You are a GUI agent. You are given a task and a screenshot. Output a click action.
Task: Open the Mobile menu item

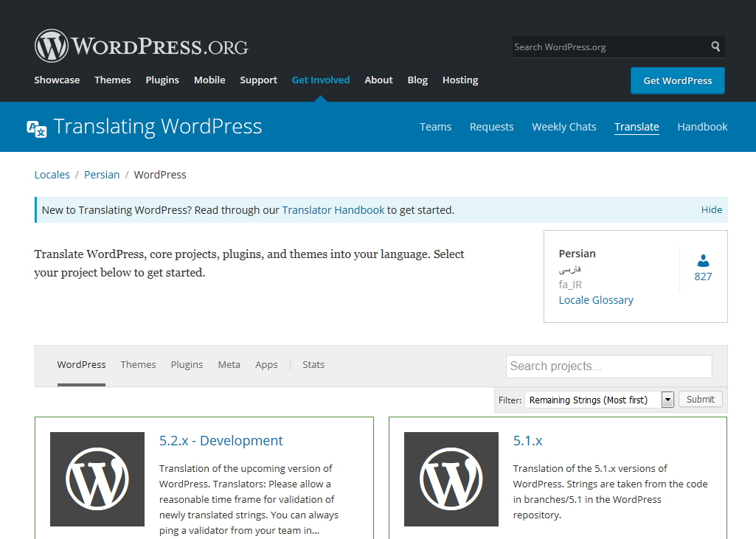(x=209, y=80)
